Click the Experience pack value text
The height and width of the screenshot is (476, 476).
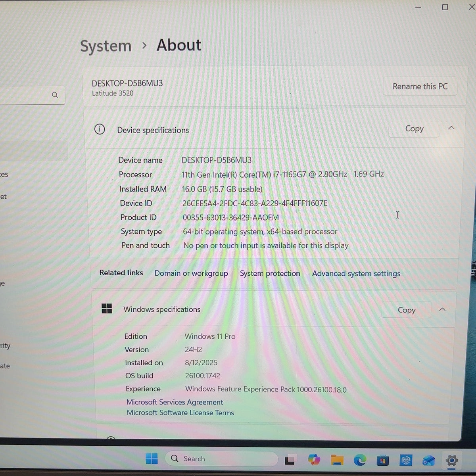point(266,389)
